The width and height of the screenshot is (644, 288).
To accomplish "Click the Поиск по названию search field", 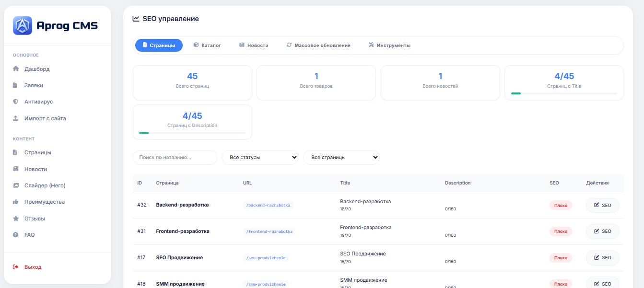I will pos(175,157).
